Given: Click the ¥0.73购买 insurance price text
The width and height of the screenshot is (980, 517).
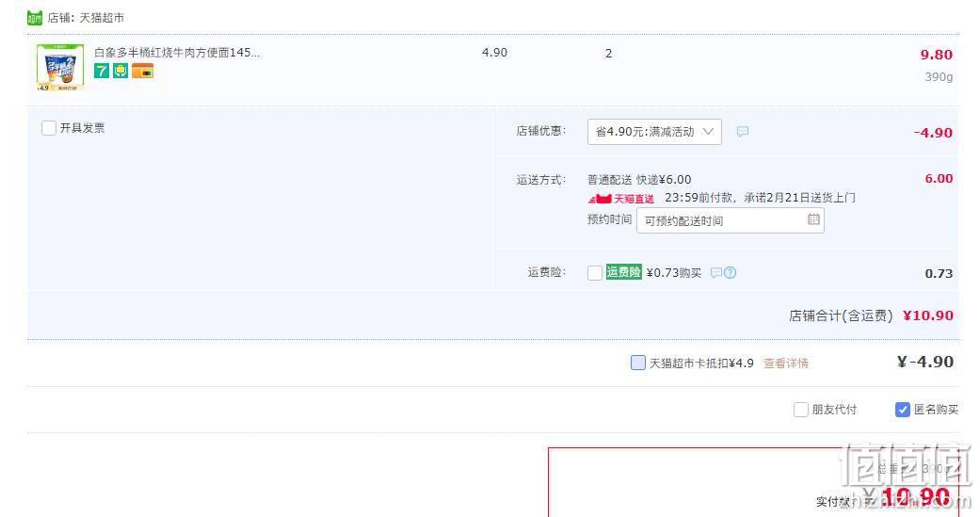Looking at the screenshot, I should coord(674,272).
